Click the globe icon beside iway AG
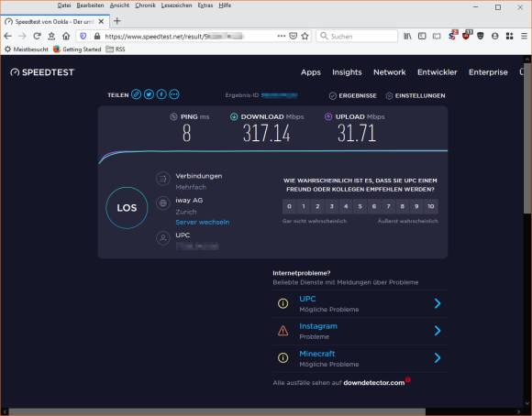 163,203
